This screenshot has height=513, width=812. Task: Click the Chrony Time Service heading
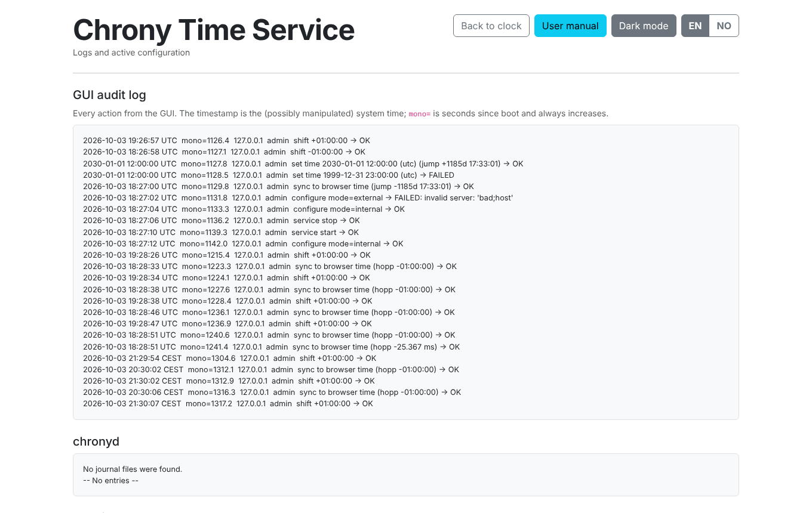tap(214, 29)
